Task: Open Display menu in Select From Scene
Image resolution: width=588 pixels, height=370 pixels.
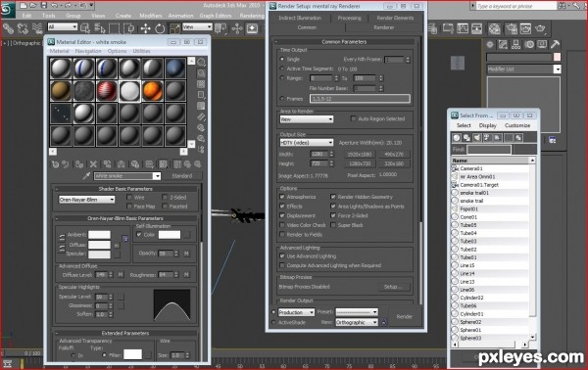Action: click(x=487, y=125)
